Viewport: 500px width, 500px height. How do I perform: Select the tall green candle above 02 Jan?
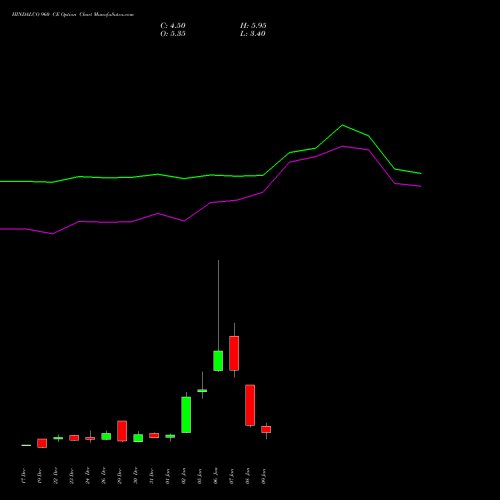tap(186, 415)
